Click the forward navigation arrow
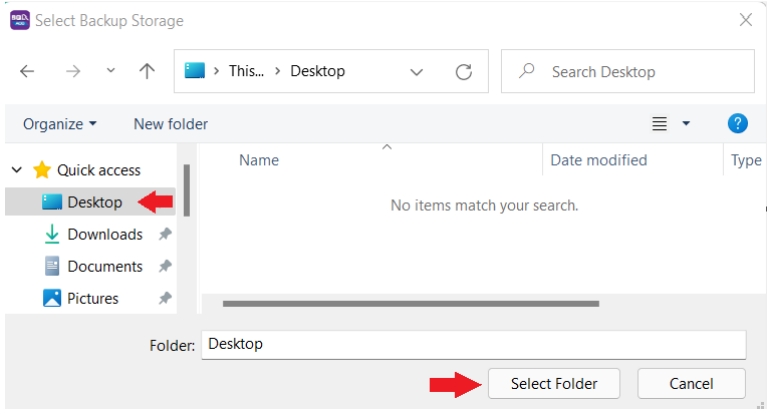 click(73, 72)
